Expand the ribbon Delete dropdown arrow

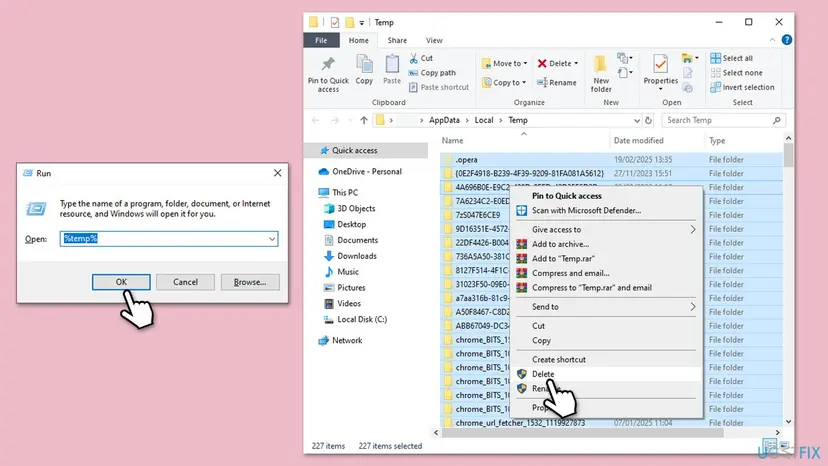pyautogui.click(x=576, y=63)
